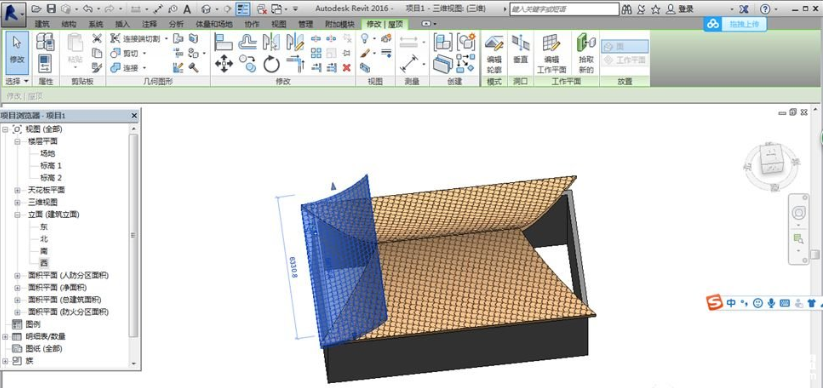Close the project browser panel
Viewport: 824px width, 388px height.
[x=134, y=115]
